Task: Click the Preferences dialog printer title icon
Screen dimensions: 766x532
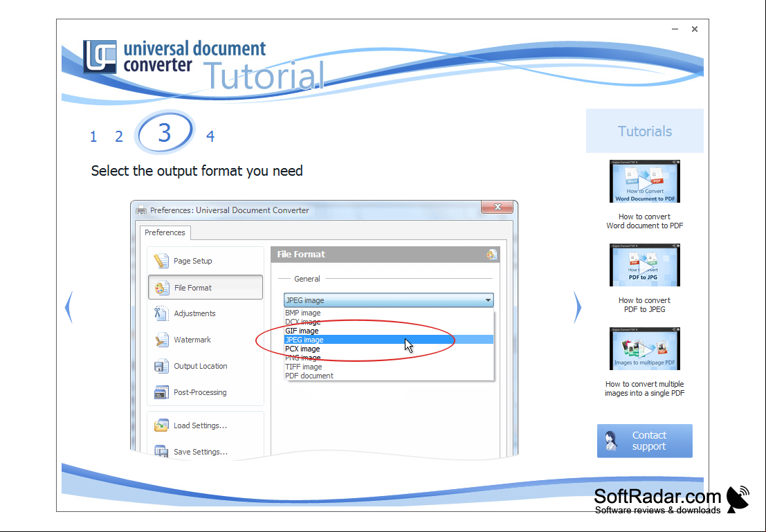Action: click(141, 210)
